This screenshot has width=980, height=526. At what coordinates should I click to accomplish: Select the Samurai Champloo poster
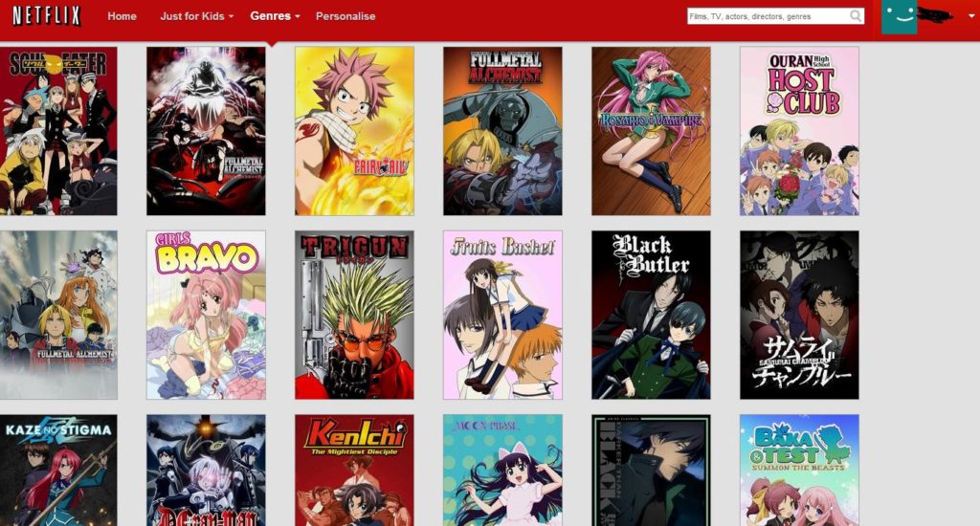pos(799,315)
